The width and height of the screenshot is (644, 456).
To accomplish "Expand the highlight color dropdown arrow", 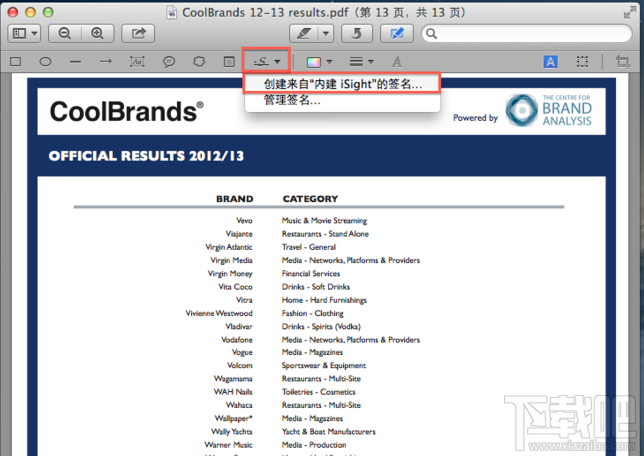I will pos(326,33).
